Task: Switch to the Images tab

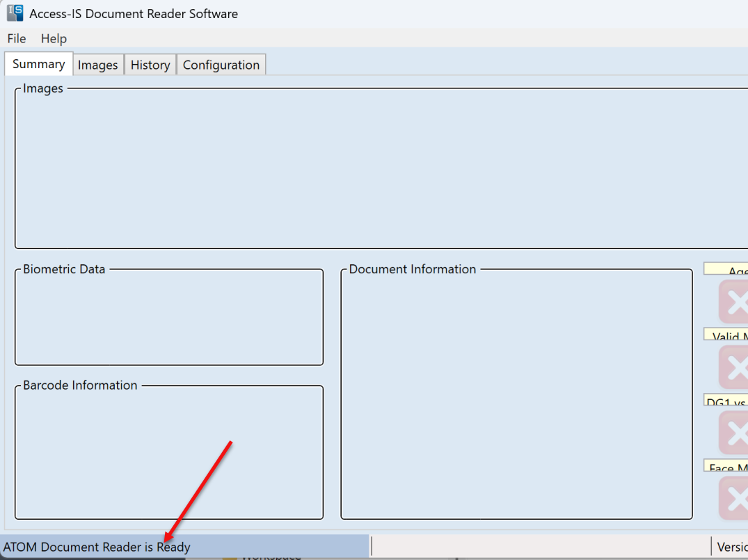Action: pos(98,65)
